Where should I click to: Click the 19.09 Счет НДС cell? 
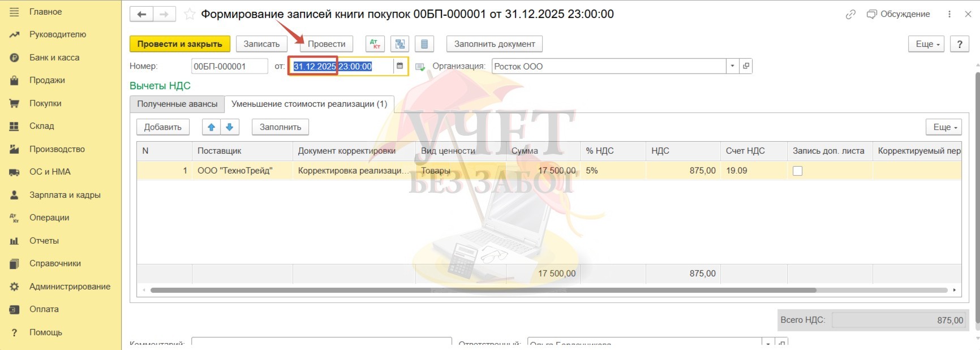pos(754,171)
